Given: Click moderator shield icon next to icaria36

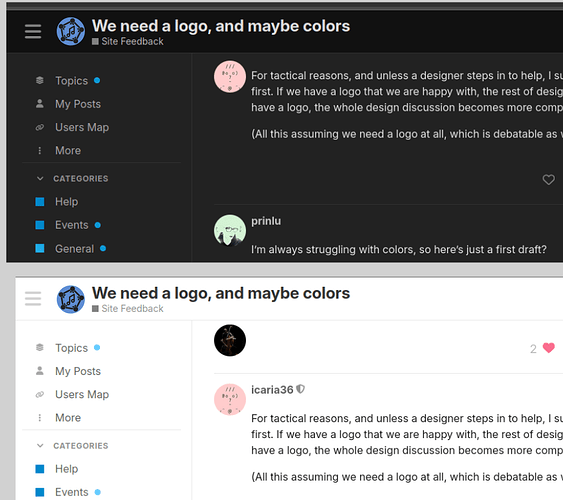Looking at the screenshot, I should point(301,389).
